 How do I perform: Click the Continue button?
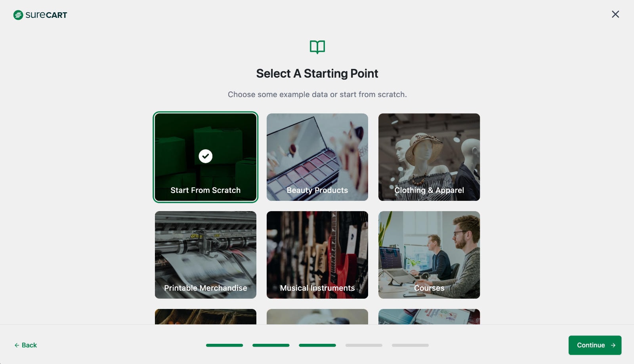click(x=595, y=345)
